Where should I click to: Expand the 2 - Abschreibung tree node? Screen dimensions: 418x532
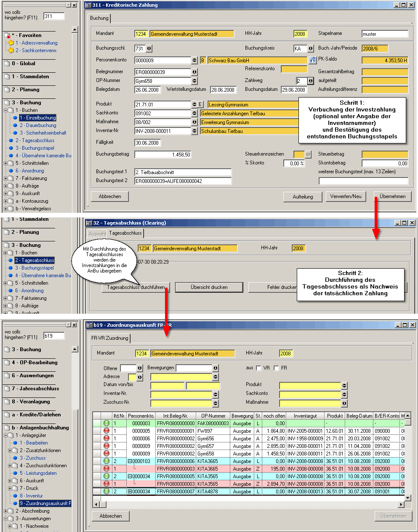(x=5, y=511)
